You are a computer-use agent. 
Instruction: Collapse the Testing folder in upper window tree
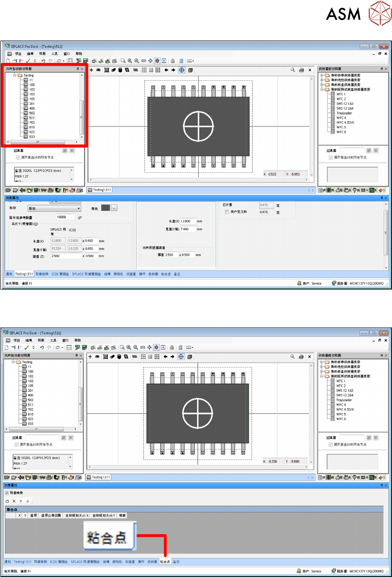14,76
